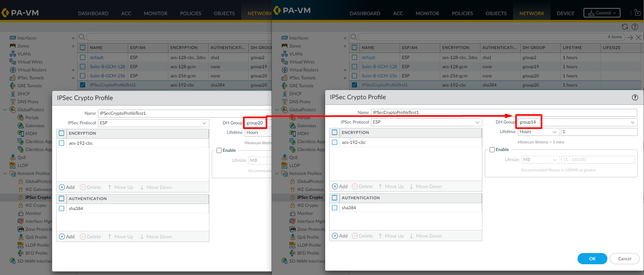Switch to OBJECTS tab in right window

point(496,13)
